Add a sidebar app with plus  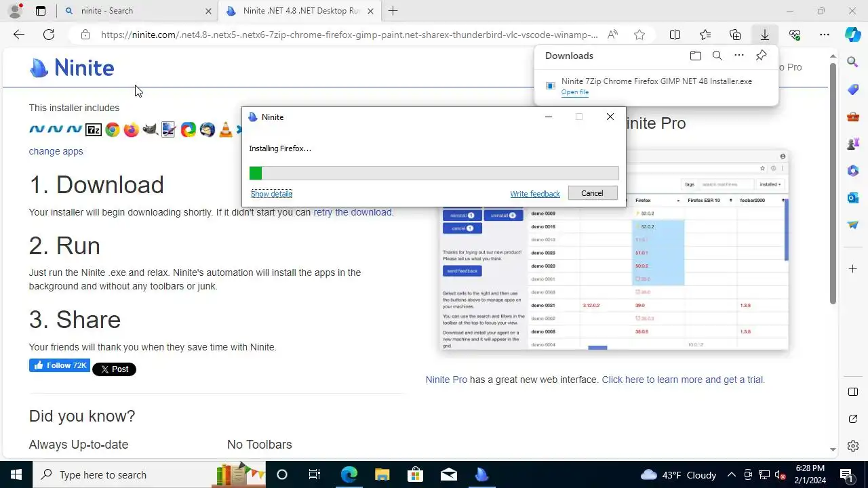click(853, 269)
